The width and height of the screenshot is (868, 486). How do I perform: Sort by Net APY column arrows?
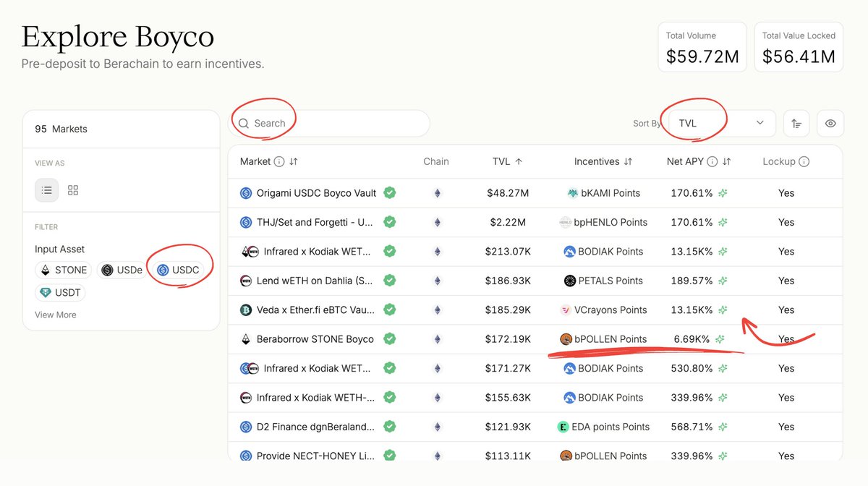point(726,162)
